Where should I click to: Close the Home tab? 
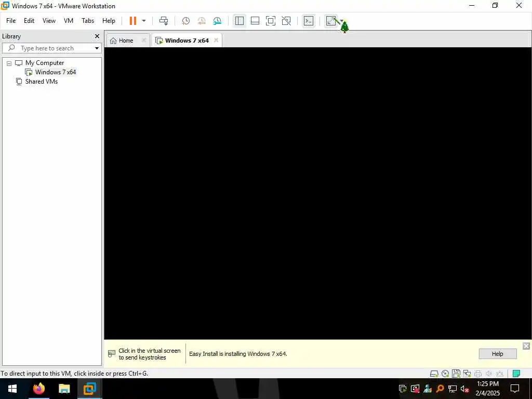144,40
